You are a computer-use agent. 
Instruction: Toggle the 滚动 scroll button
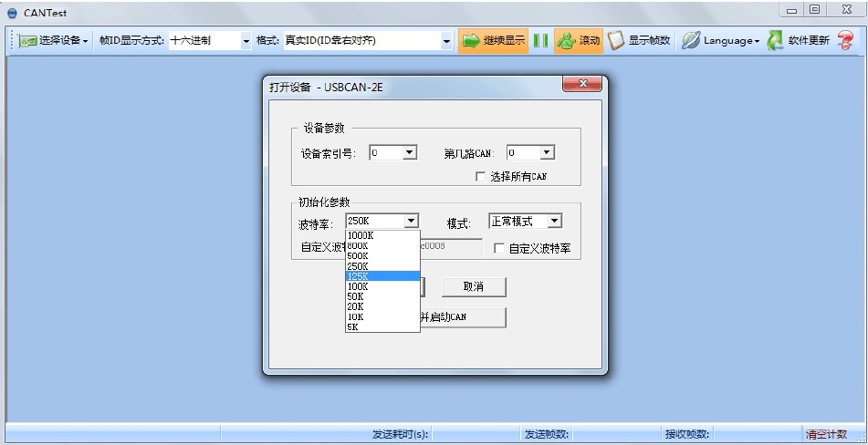click(578, 40)
